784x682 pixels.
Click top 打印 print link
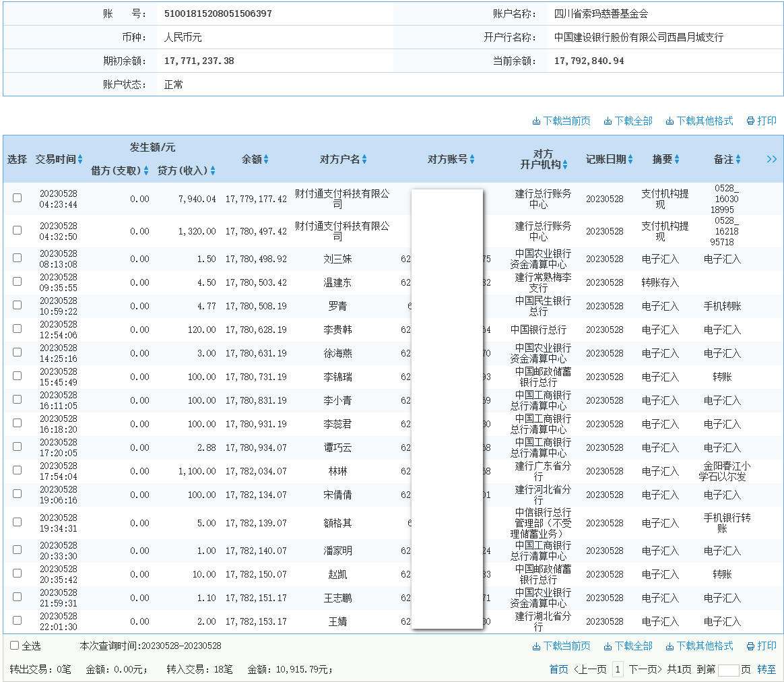point(762,121)
